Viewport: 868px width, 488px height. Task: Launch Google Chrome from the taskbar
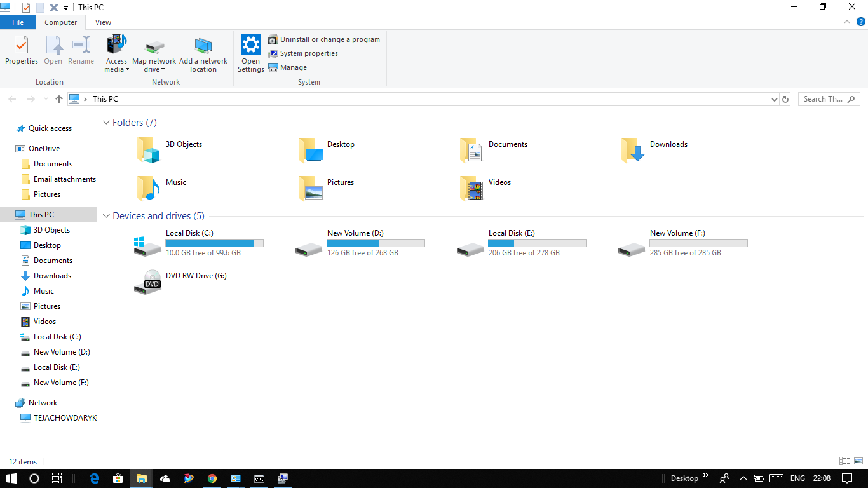tap(212, 478)
